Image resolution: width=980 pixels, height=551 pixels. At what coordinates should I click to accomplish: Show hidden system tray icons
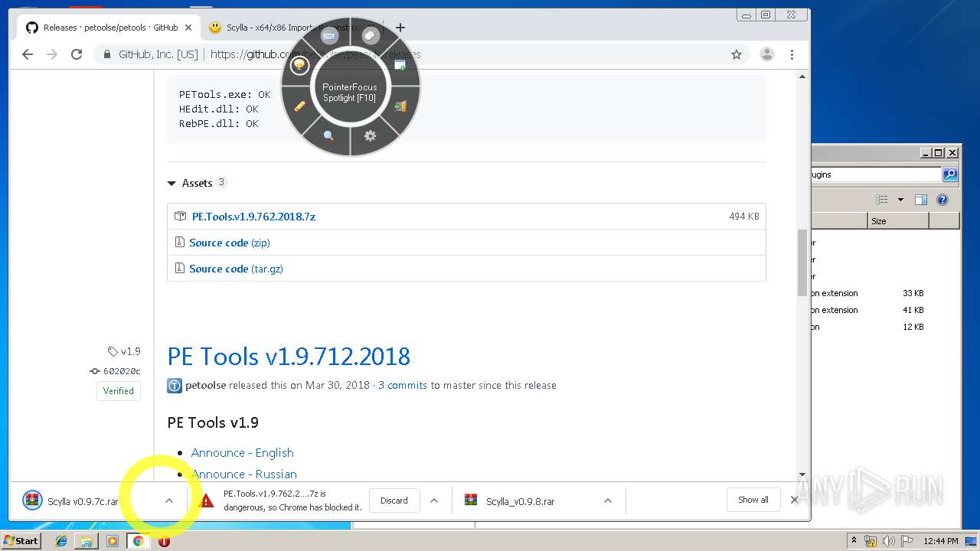coord(854,541)
